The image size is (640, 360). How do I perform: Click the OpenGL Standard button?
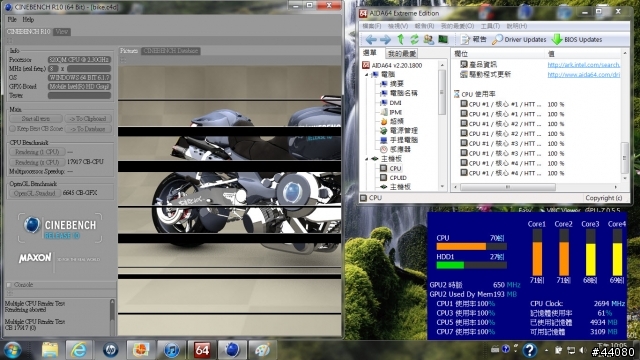(35, 193)
